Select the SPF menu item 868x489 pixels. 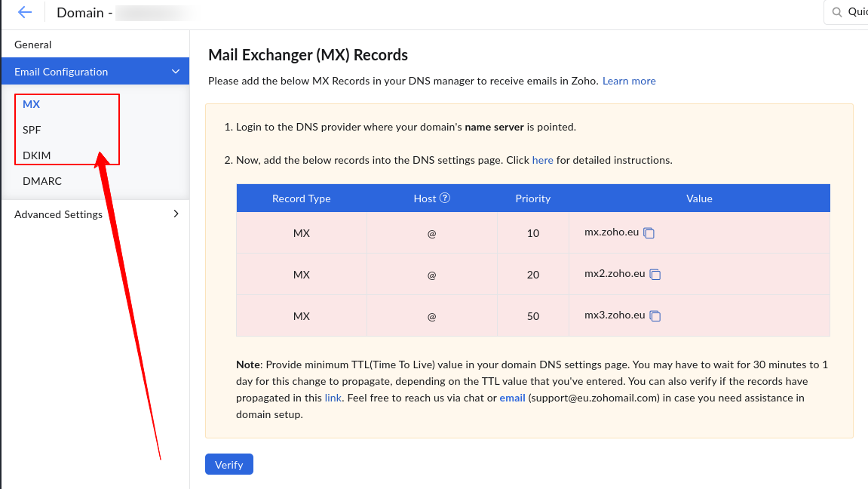coord(32,130)
